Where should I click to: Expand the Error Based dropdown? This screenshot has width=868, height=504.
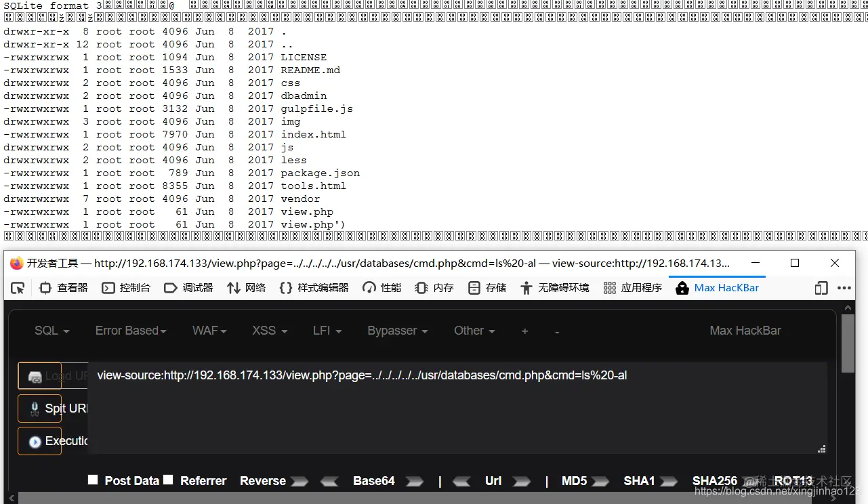click(131, 331)
